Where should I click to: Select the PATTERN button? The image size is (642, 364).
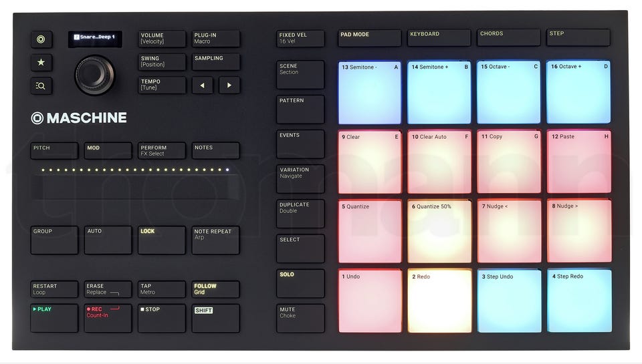pos(300,110)
